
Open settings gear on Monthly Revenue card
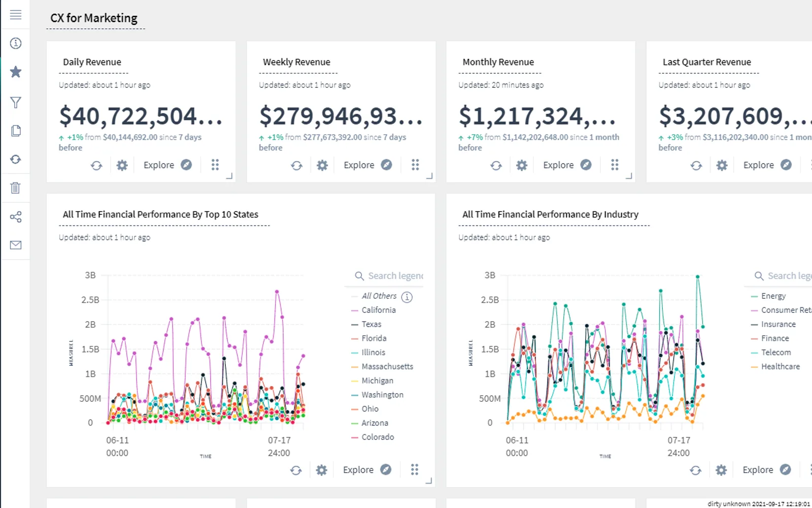tap(522, 165)
